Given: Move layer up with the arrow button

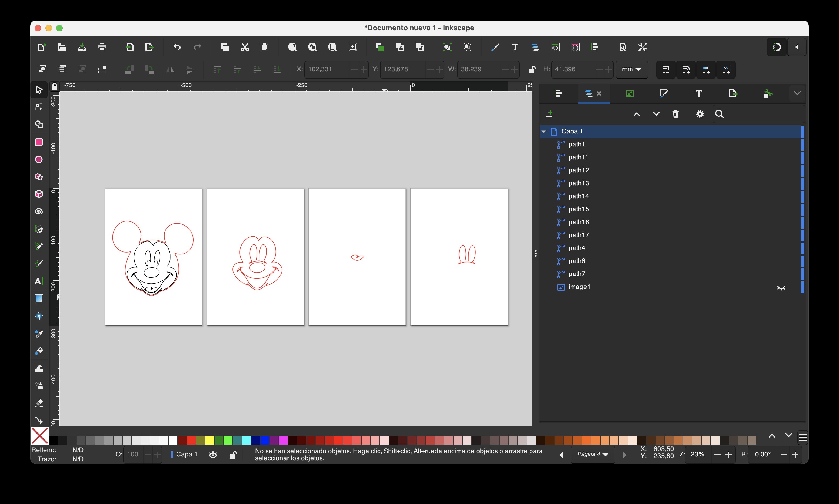Looking at the screenshot, I should [x=637, y=114].
